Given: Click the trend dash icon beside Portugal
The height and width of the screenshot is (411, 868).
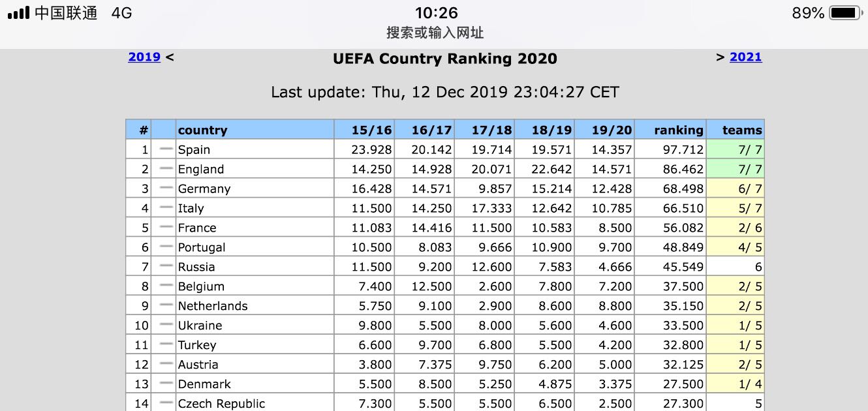Looking at the screenshot, I should click(x=166, y=247).
